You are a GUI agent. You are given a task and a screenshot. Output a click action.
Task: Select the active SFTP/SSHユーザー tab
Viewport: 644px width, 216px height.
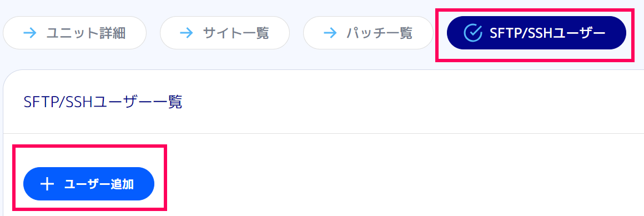(536, 33)
